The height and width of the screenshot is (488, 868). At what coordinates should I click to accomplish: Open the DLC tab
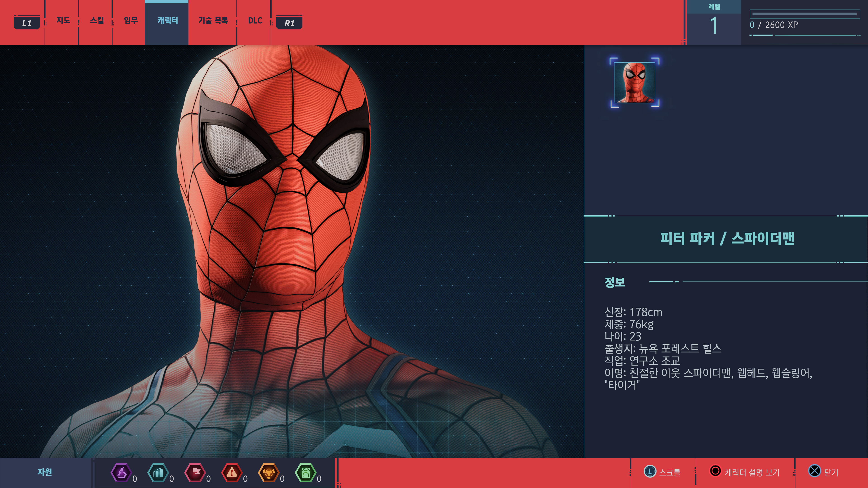(255, 21)
